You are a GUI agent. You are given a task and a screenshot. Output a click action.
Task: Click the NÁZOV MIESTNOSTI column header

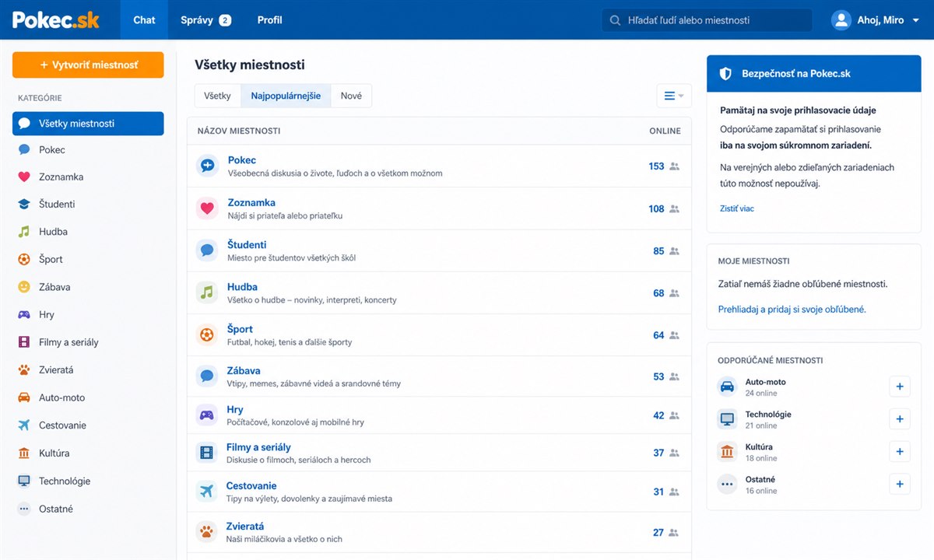[x=239, y=131]
